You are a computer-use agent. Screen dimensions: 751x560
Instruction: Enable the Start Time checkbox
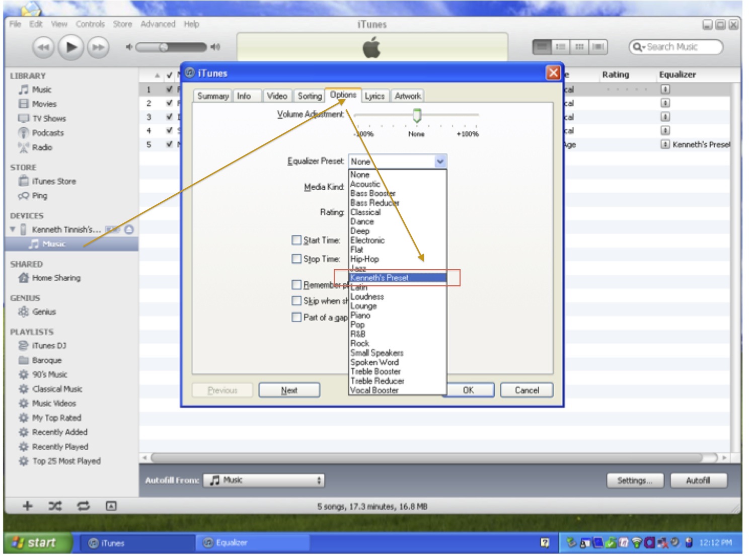296,240
